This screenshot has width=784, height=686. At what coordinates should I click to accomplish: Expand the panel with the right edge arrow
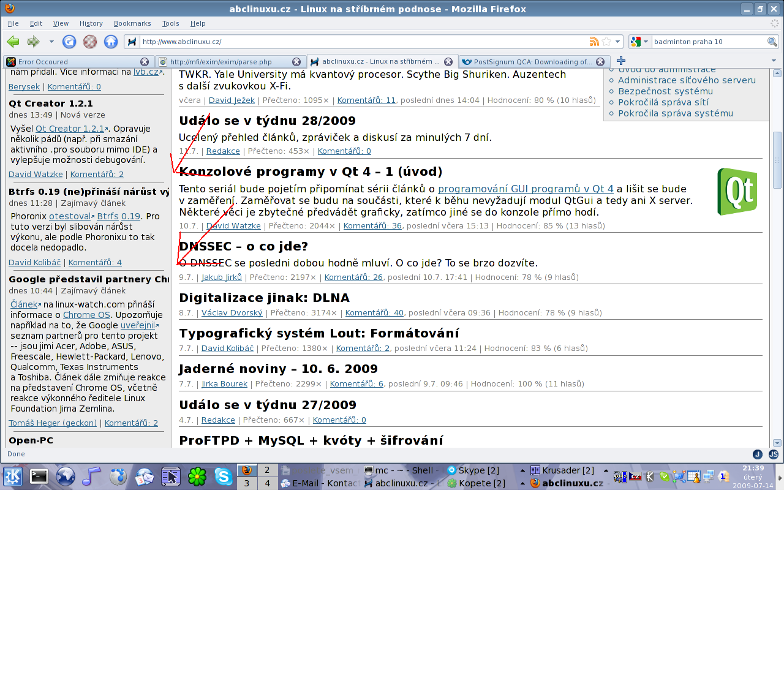(x=780, y=477)
